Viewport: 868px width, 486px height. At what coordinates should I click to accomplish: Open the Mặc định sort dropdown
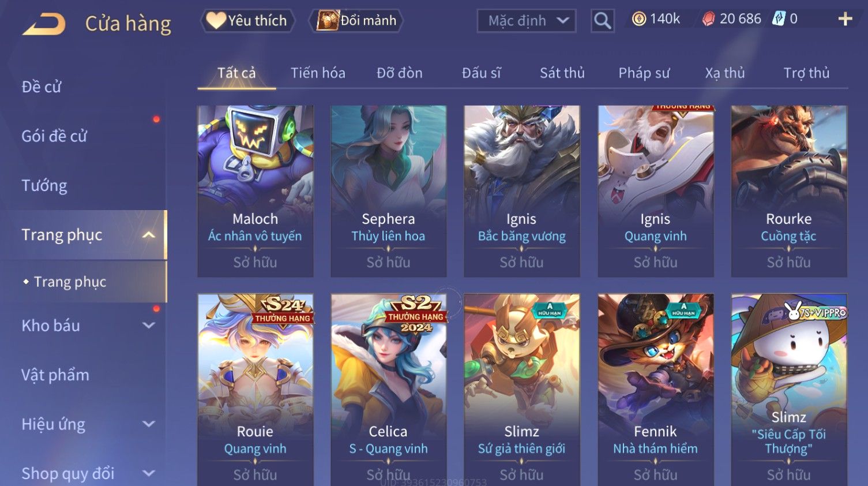coord(527,21)
